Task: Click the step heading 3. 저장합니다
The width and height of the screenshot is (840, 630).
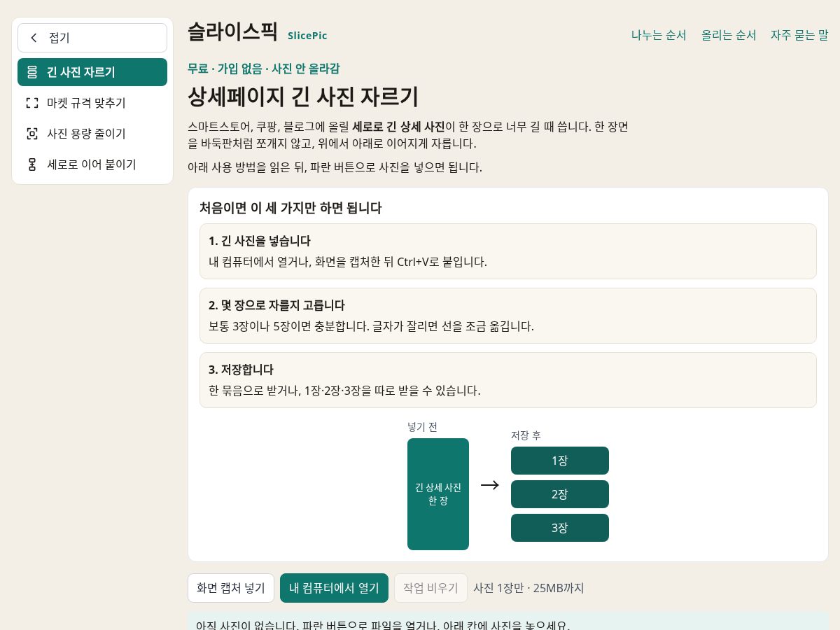Action: [x=241, y=370]
